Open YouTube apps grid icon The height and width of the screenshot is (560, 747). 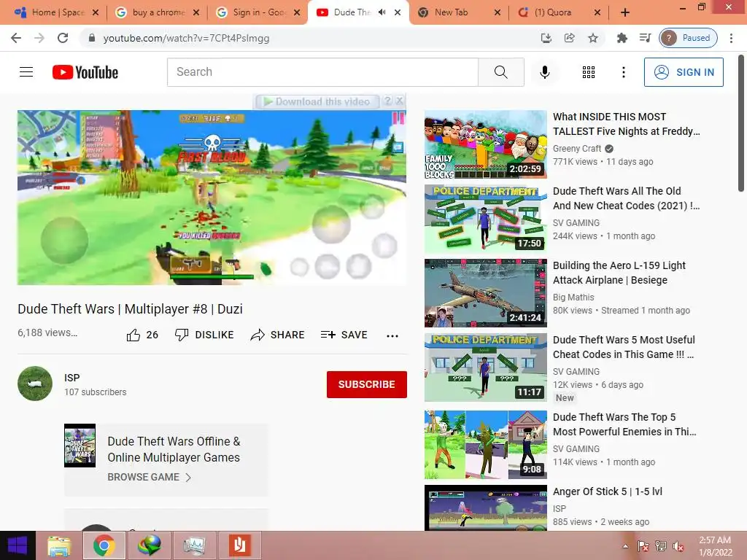click(x=589, y=72)
